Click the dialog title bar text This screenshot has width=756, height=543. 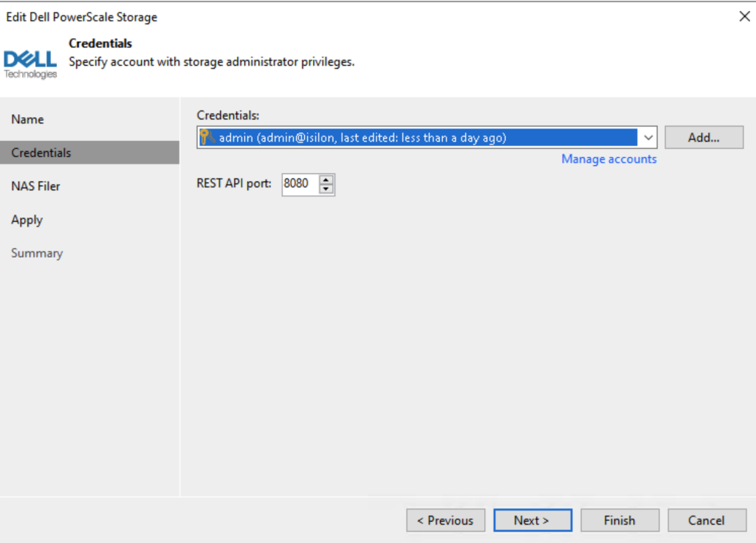click(81, 17)
